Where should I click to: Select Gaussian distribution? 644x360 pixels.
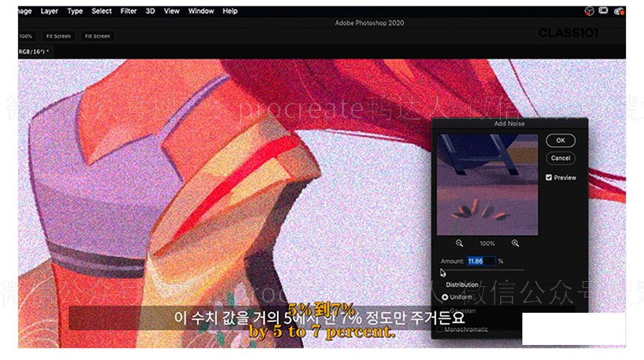click(x=445, y=311)
